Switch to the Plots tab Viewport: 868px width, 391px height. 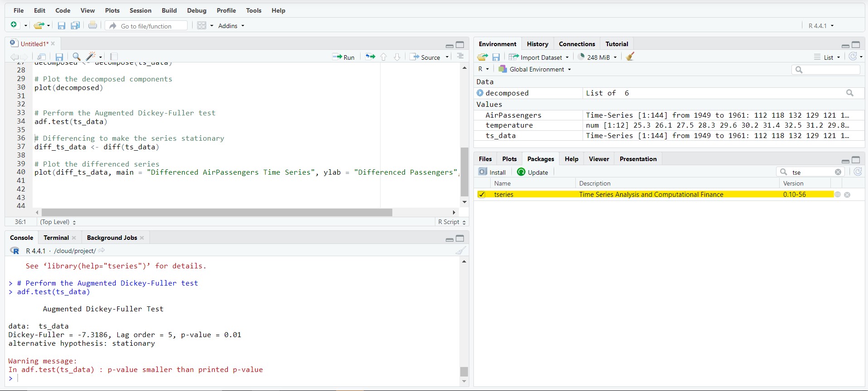click(x=509, y=159)
